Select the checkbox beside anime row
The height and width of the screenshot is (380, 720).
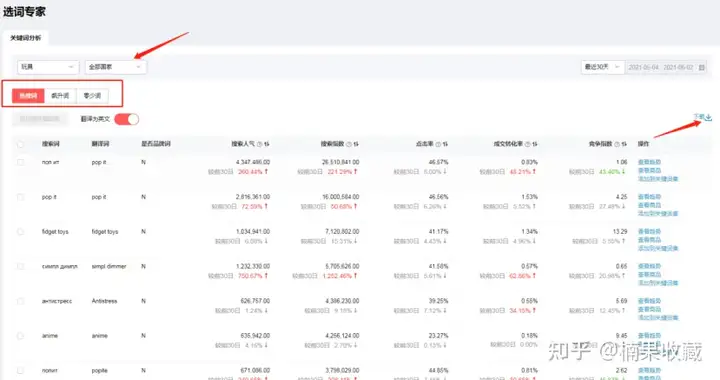[20, 336]
